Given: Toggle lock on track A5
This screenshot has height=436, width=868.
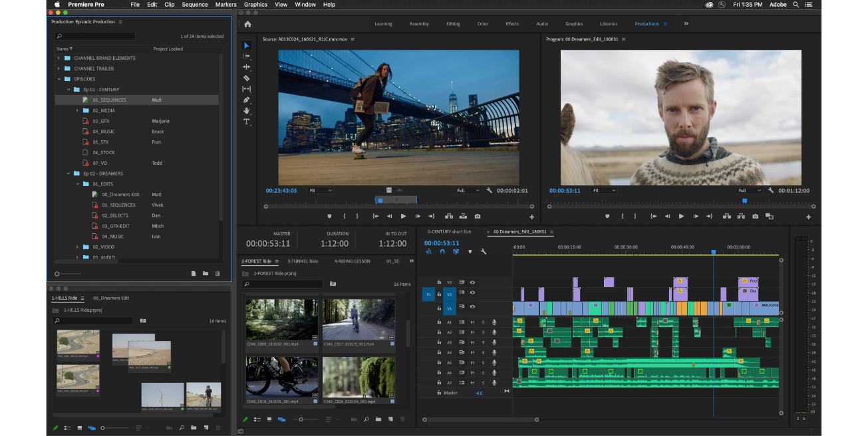Looking at the screenshot, I should 439,362.
